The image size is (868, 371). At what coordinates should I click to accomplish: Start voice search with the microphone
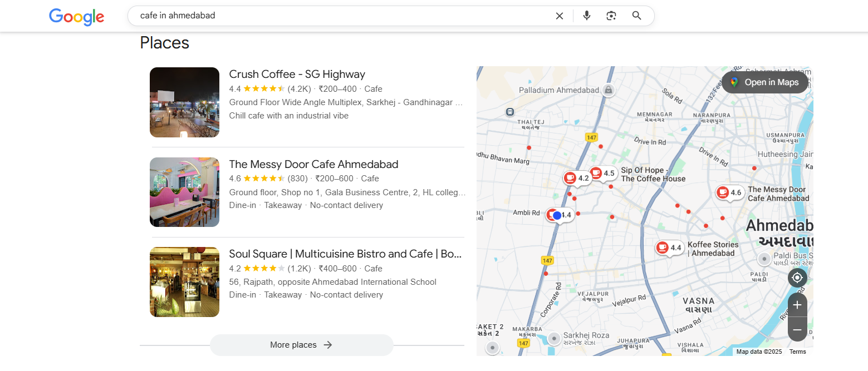click(586, 16)
